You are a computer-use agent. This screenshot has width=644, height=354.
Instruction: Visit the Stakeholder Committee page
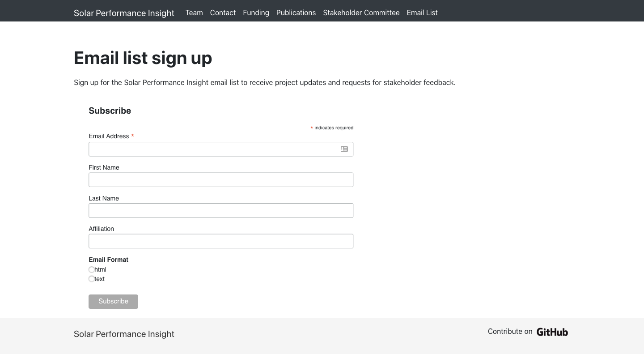[x=361, y=13]
